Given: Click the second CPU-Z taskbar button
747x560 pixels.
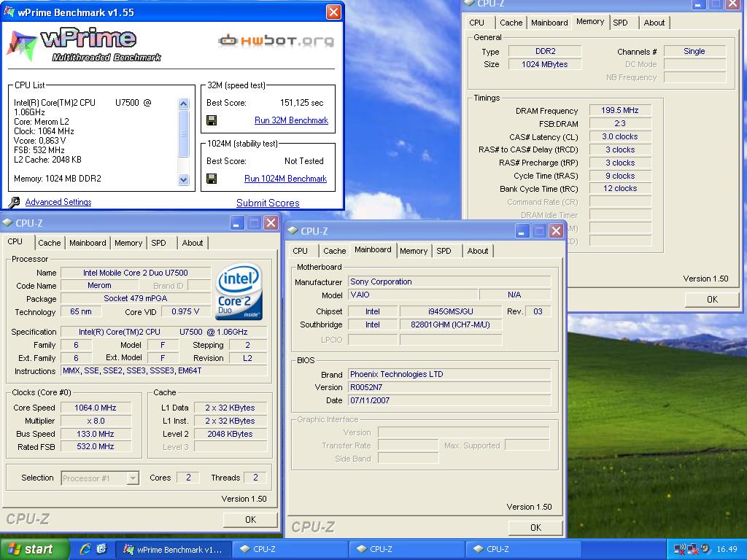Looking at the screenshot, I should click(x=407, y=550).
